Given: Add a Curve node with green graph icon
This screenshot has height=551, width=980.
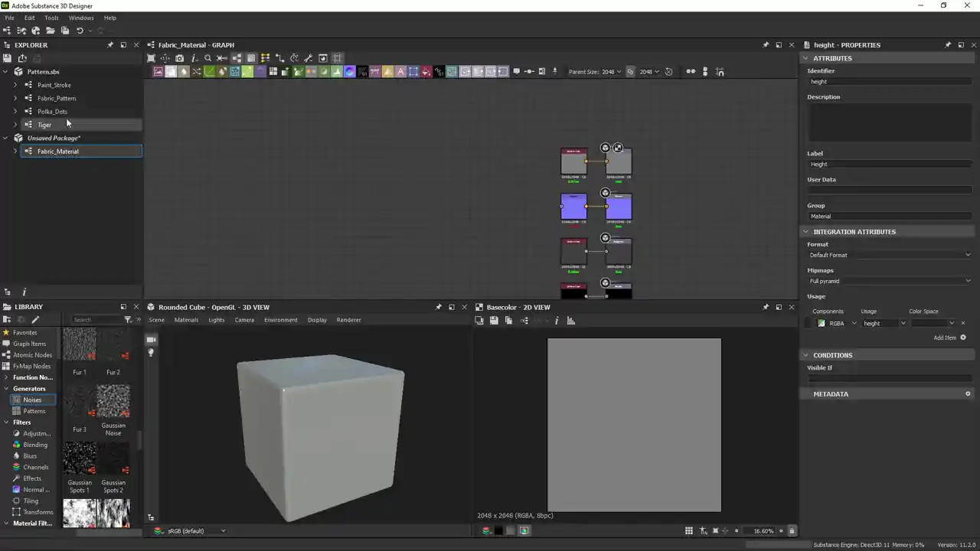Looking at the screenshot, I should point(209,72).
